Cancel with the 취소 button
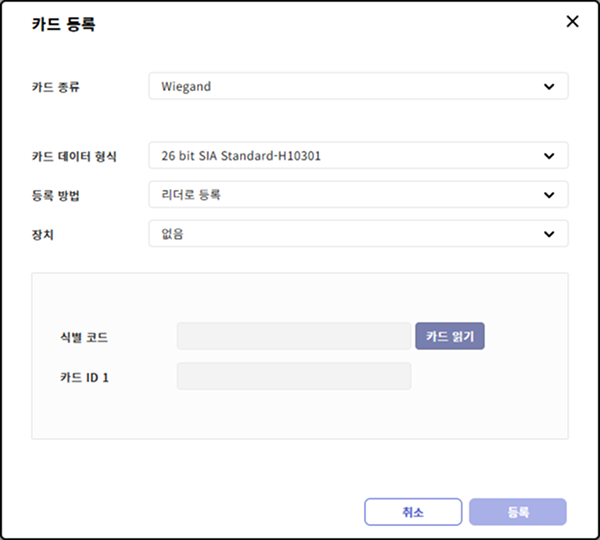The height and width of the screenshot is (540, 600). coord(413,512)
